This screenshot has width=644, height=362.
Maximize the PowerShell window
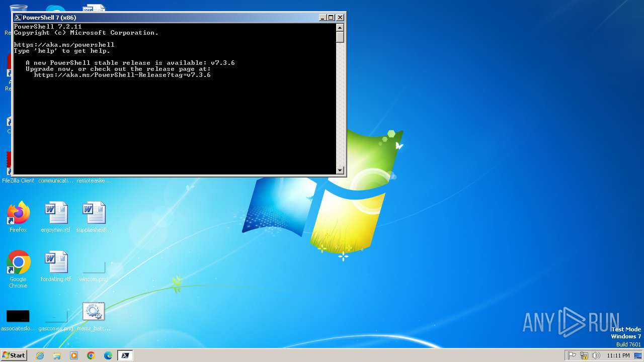pos(331,18)
